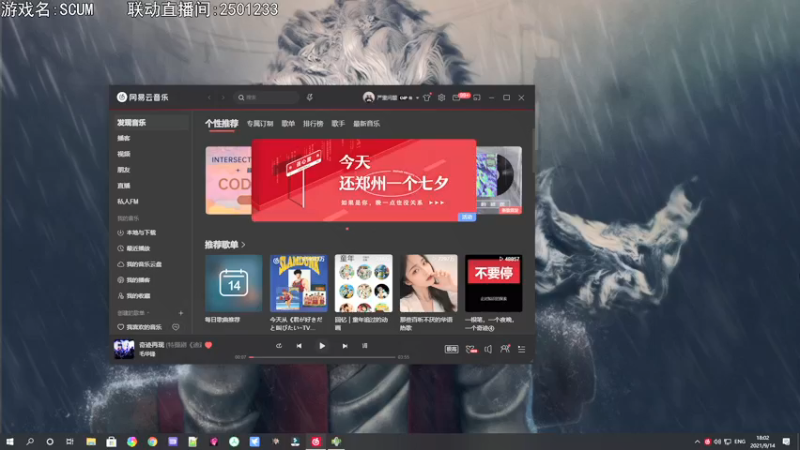This screenshot has height=450, width=800.
Task: Open the 不要停 playlist cover
Action: pyautogui.click(x=493, y=283)
